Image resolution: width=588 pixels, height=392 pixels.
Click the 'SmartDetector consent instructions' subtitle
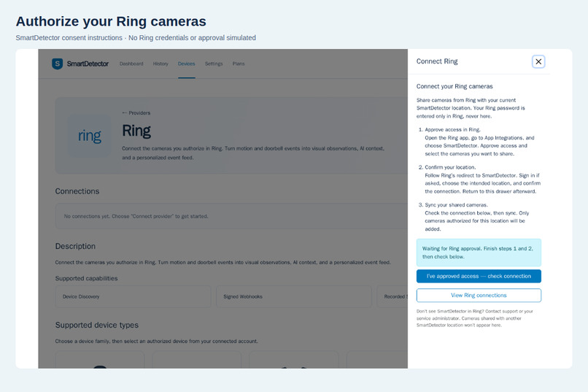[136, 38]
